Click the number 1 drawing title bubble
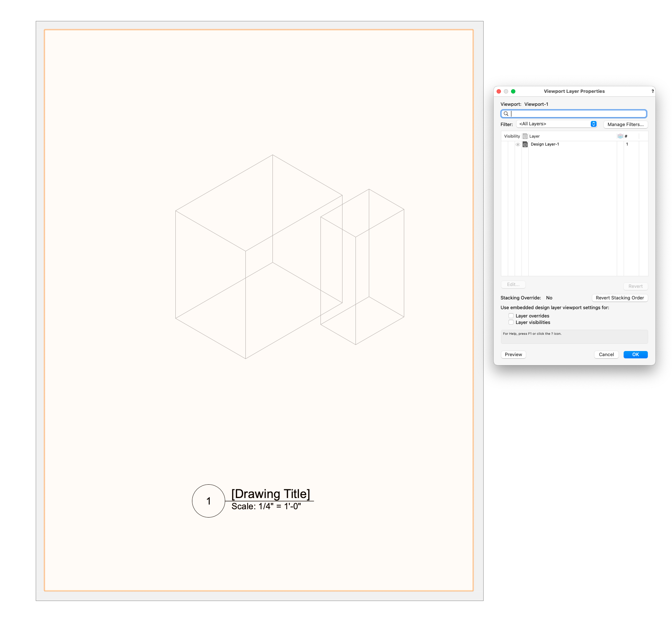 pyautogui.click(x=209, y=501)
